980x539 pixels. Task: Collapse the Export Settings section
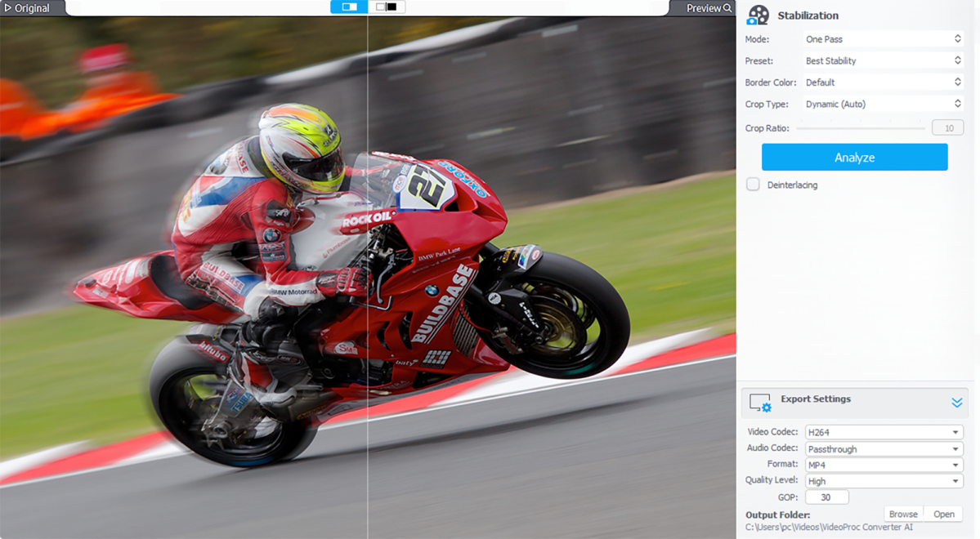click(956, 403)
